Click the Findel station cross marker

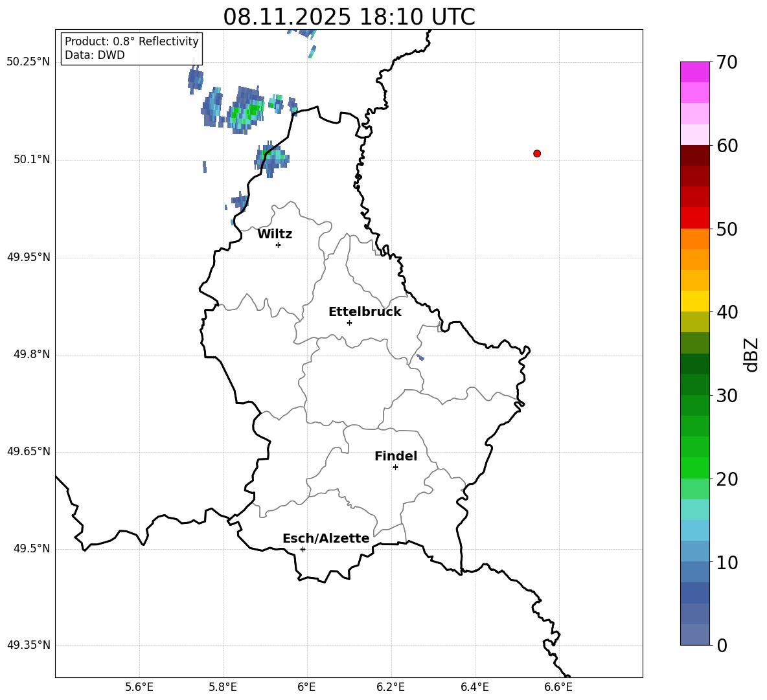[x=395, y=468]
